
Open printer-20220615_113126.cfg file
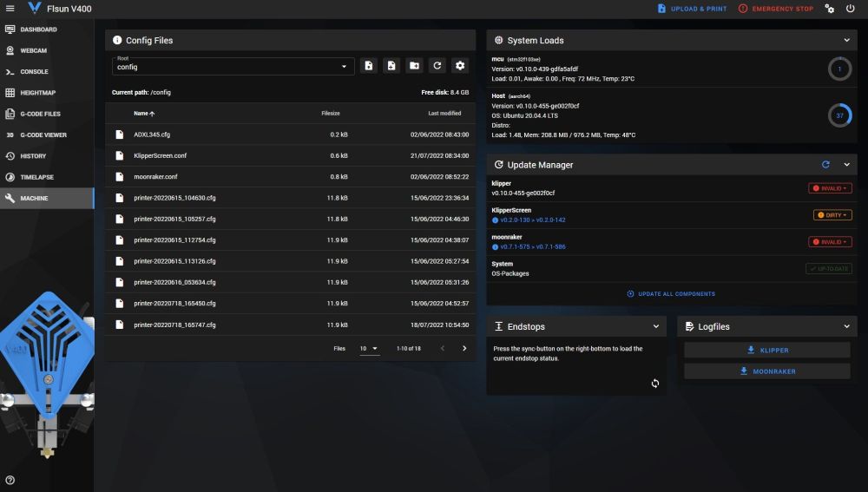pyautogui.click(x=290, y=260)
